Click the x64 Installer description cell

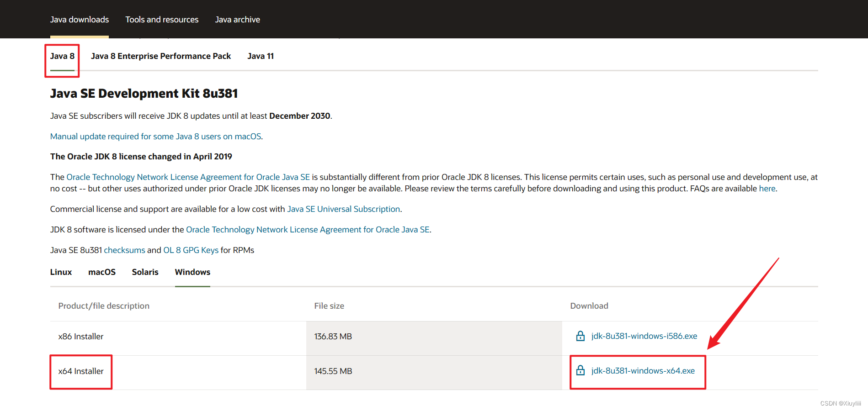pyautogui.click(x=178, y=373)
